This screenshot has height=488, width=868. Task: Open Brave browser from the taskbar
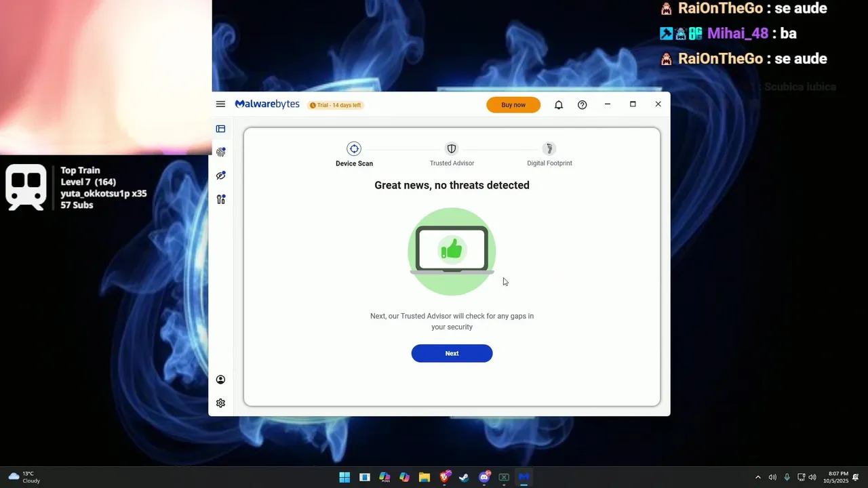tap(444, 477)
